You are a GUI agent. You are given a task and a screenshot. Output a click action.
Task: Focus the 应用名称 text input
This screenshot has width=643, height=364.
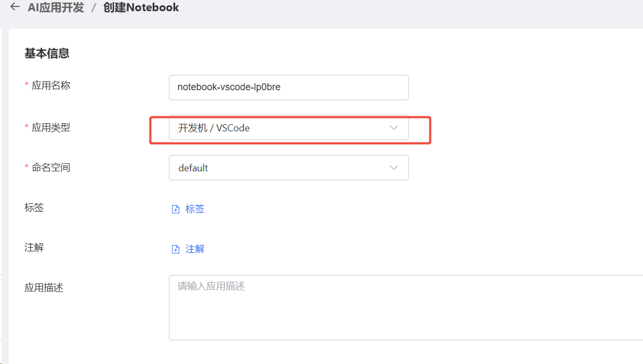tap(288, 87)
